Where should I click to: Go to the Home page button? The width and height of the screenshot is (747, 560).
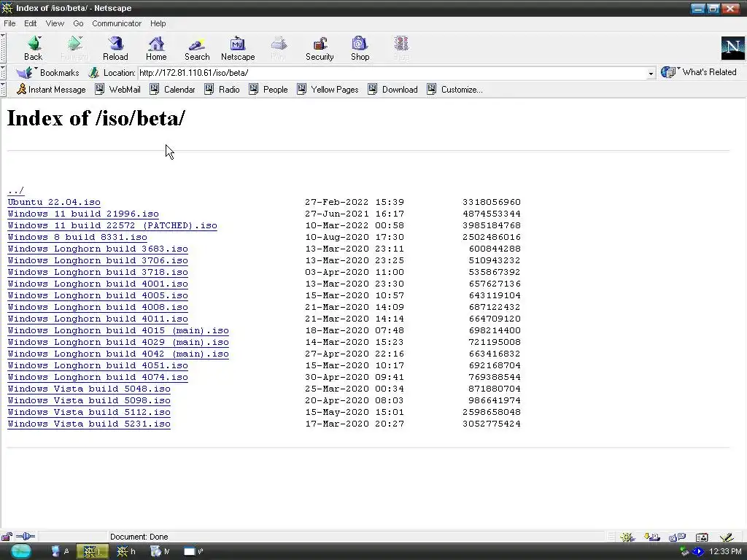156,48
